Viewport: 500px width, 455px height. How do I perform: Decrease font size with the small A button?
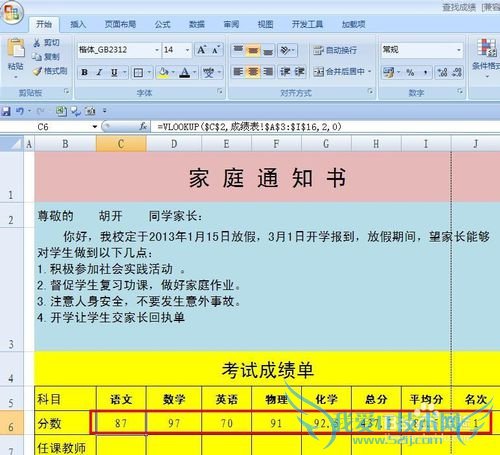(216, 50)
